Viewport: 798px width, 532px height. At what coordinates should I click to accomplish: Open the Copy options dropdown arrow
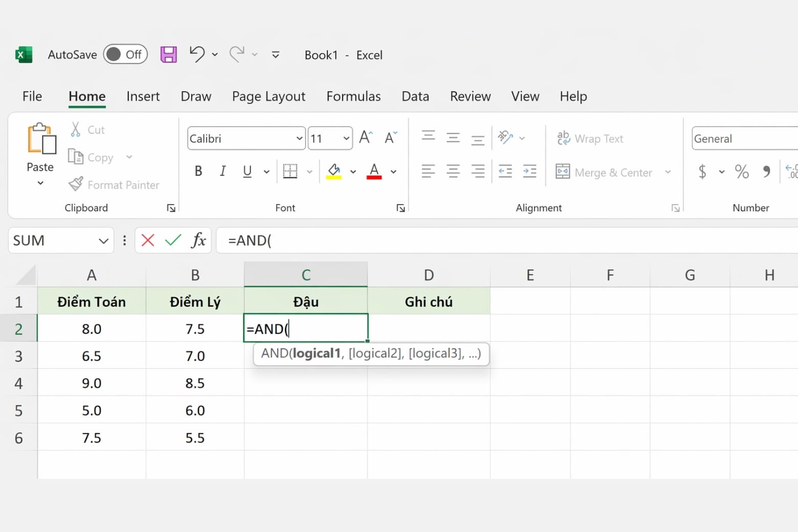129,157
